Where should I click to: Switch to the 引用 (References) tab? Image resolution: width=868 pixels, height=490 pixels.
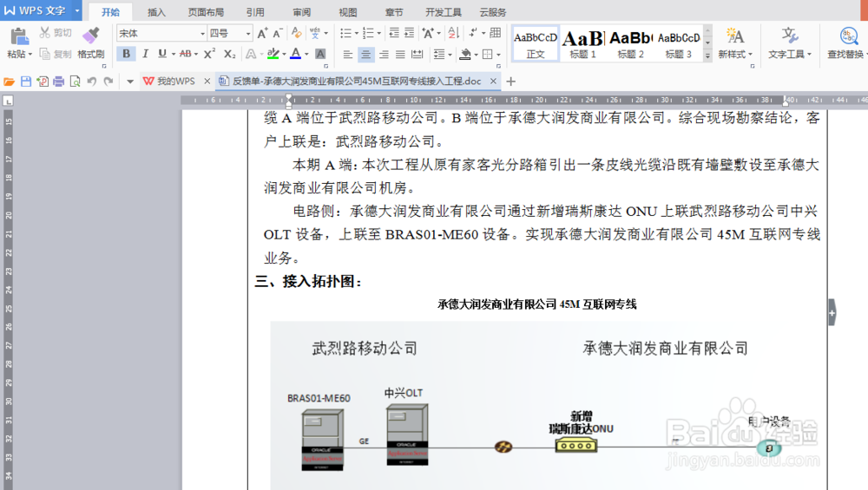pyautogui.click(x=255, y=12)
